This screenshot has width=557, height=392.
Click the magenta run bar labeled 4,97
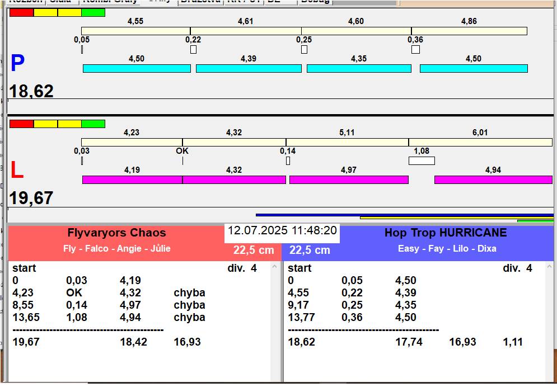349,180
